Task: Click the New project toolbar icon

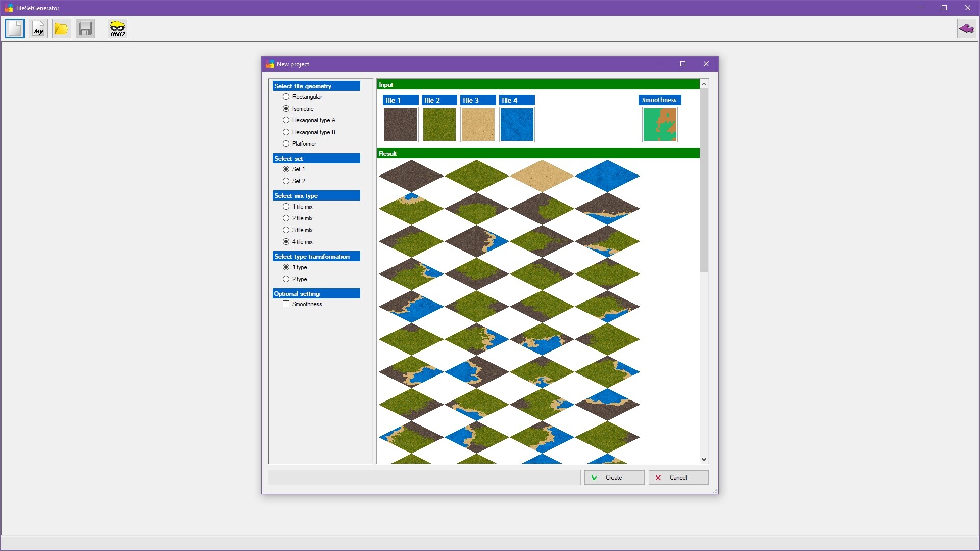Action: click(x=14, y=29)
